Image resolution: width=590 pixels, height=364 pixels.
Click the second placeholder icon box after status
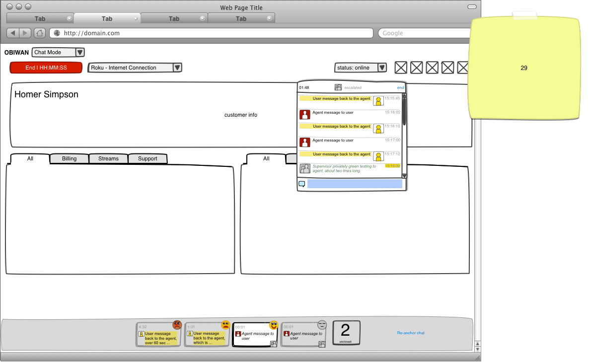pos(416,68)
